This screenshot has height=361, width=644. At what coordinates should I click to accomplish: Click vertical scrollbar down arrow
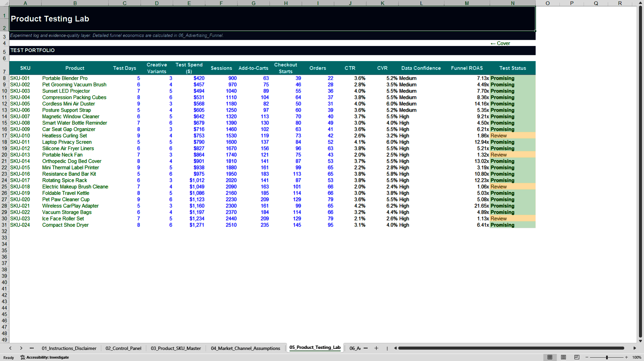click(x=640, y=341)
